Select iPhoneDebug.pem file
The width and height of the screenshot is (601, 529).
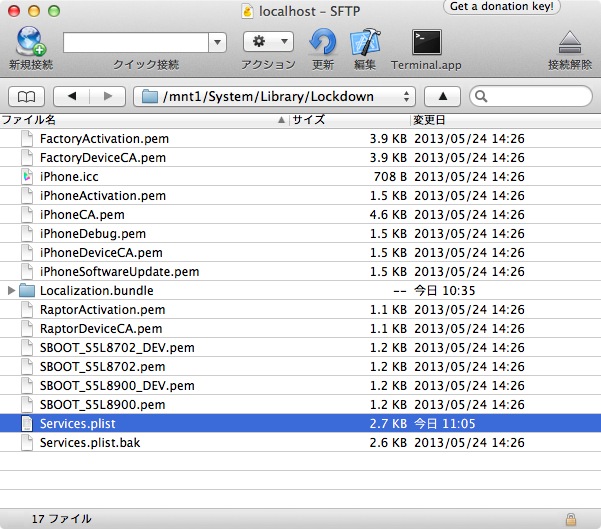tap(93, 234)
